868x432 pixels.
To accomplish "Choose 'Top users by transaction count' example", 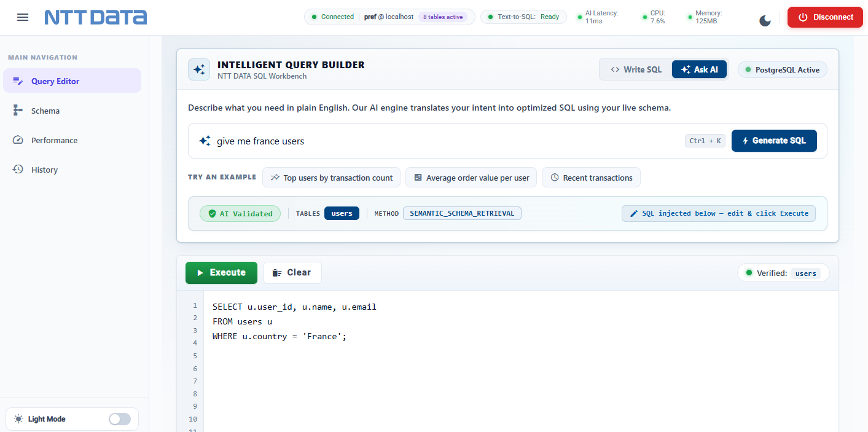I will (332, 178).
